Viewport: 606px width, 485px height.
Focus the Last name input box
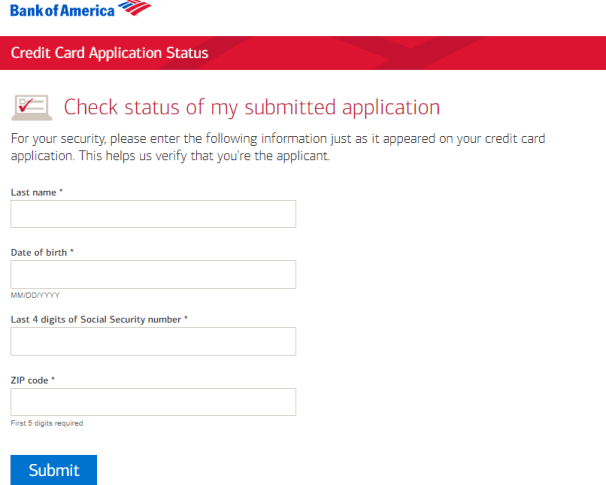(153, 214)
